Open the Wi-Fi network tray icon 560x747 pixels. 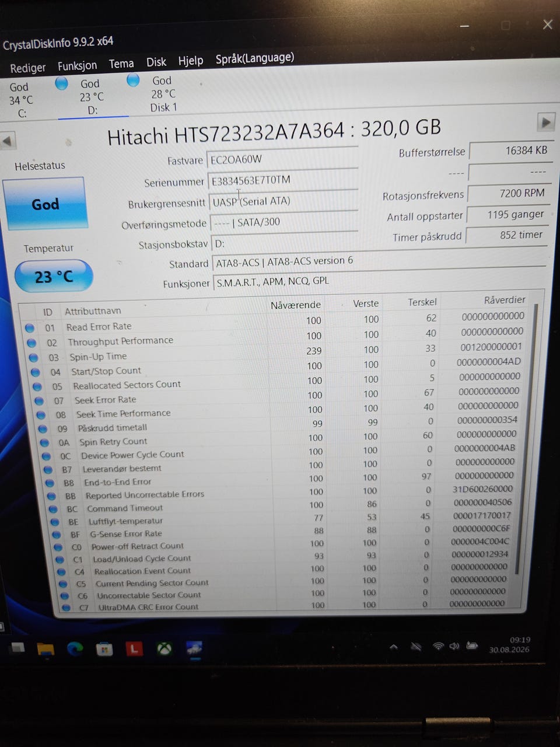437,646
